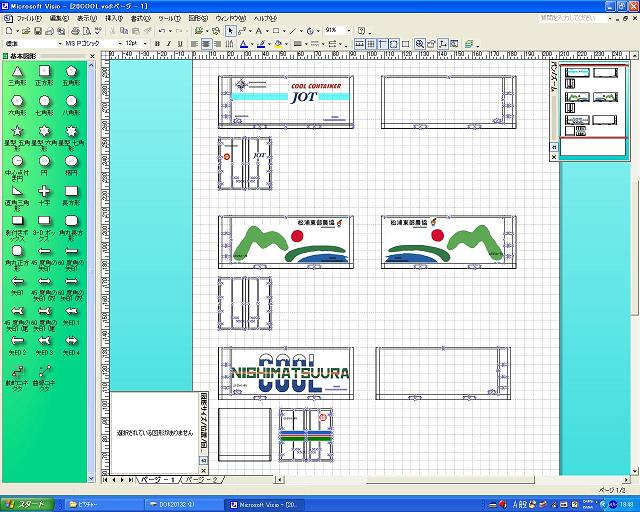The image size is (640, 512).
Task: Go to first page with navigation arrow
Action: (x=106, y=480)
